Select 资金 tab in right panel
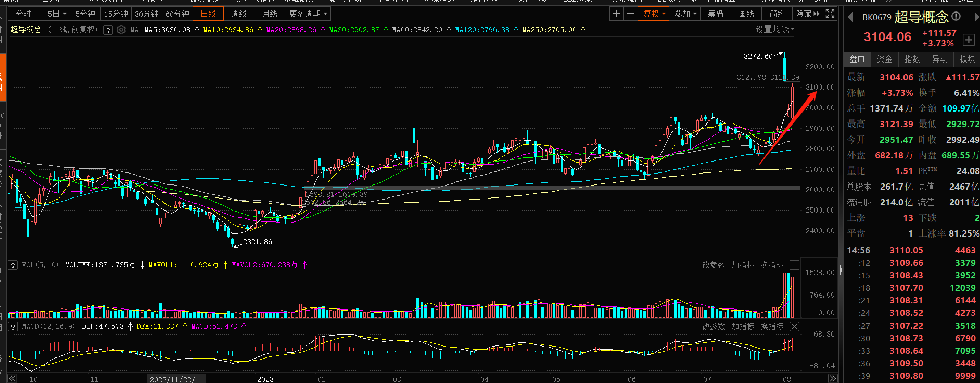Image resolution: width=980 pixels, height=383 pixels. point(885,59)
